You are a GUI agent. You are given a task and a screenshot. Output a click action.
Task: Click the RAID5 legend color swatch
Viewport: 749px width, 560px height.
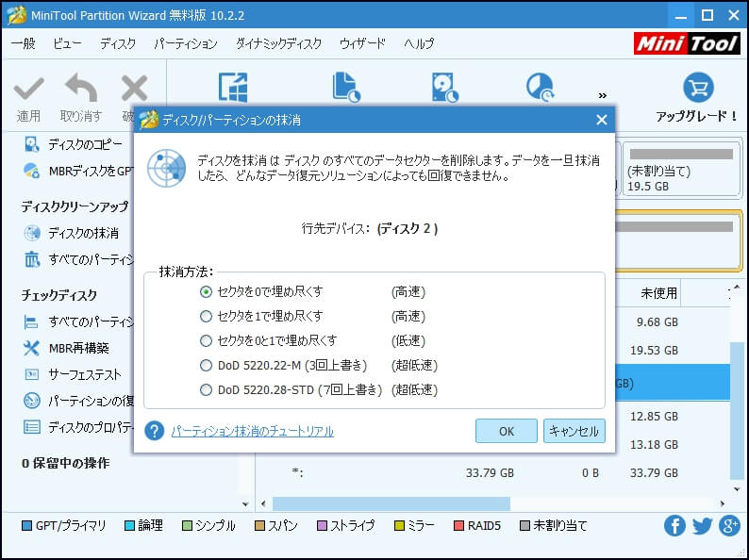click(458, 526)
